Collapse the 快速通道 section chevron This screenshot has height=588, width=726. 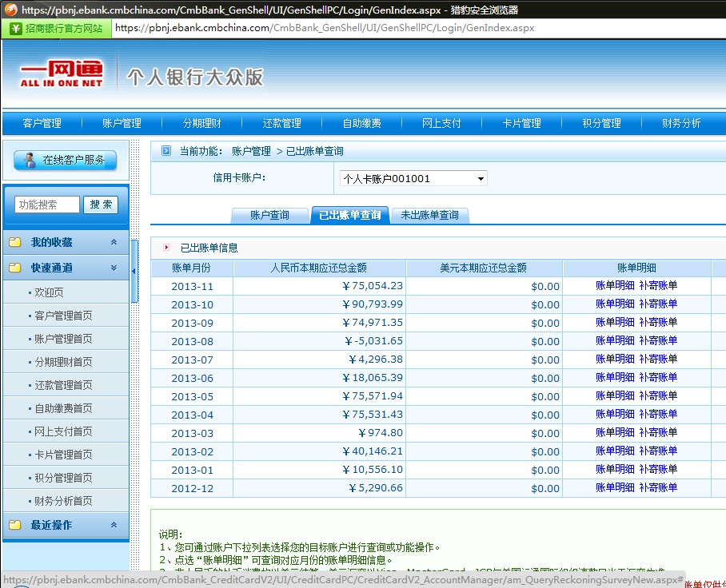tap(114, 268)
